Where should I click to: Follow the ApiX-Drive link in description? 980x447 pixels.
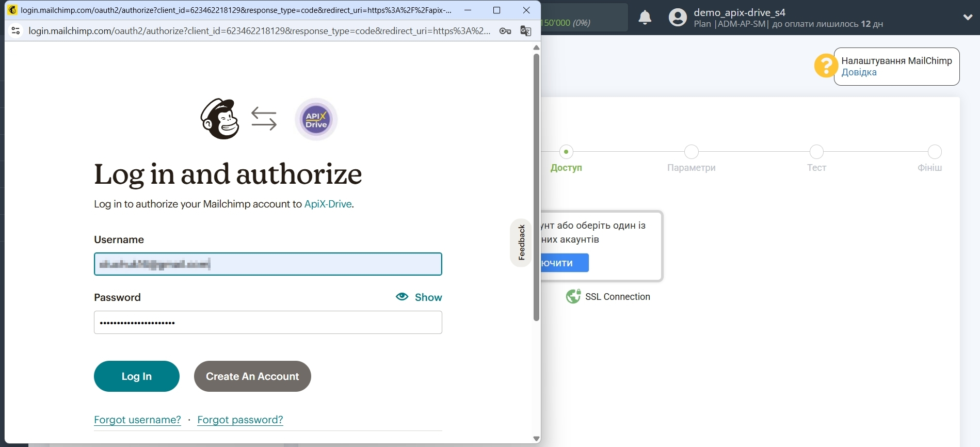pyautogui.click(x=328, y=204)
